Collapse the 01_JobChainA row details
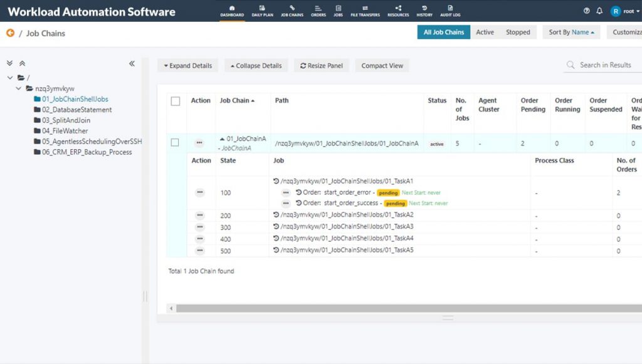642x364 pixels. [x=223, y=139]
